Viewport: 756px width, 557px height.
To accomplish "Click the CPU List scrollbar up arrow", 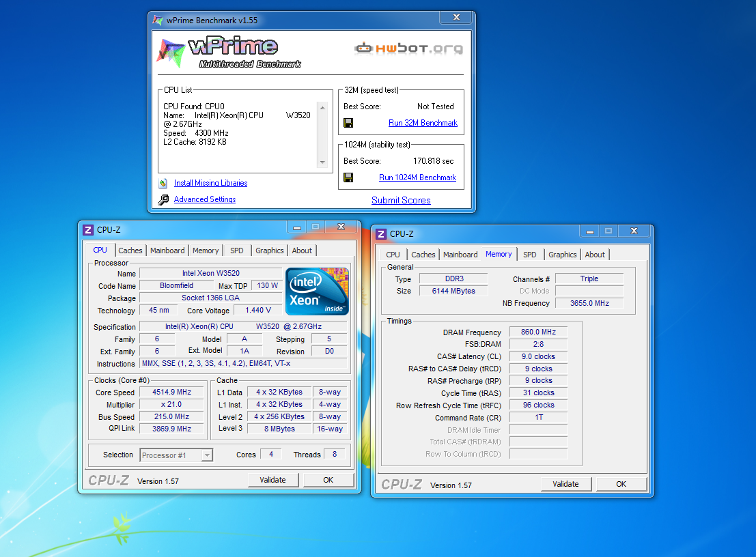I will click(322, 107).
